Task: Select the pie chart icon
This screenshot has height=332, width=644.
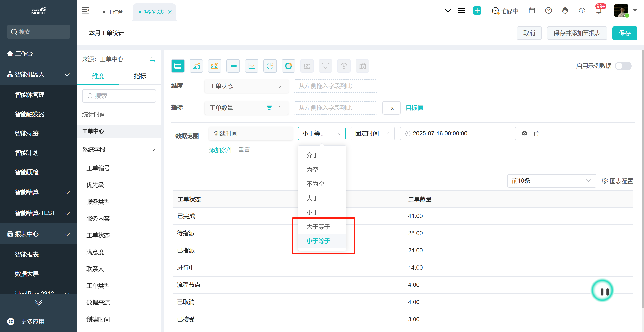Action: (x=270, y=66)
